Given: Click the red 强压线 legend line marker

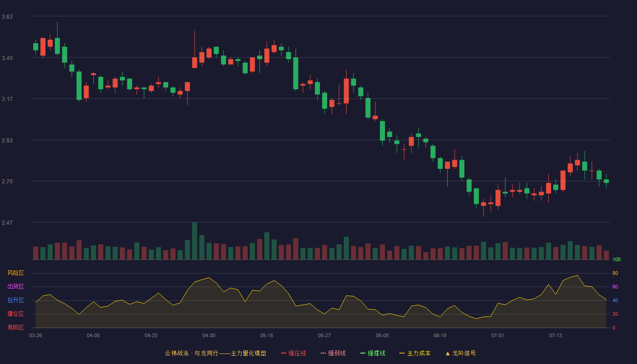Looking at the screenshot, I should 283,353.
